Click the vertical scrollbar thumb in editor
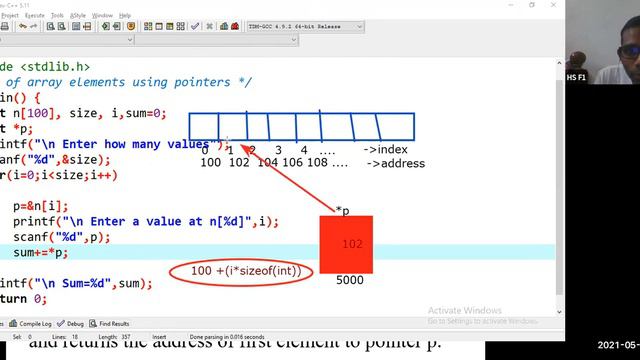 pos(559,187)
